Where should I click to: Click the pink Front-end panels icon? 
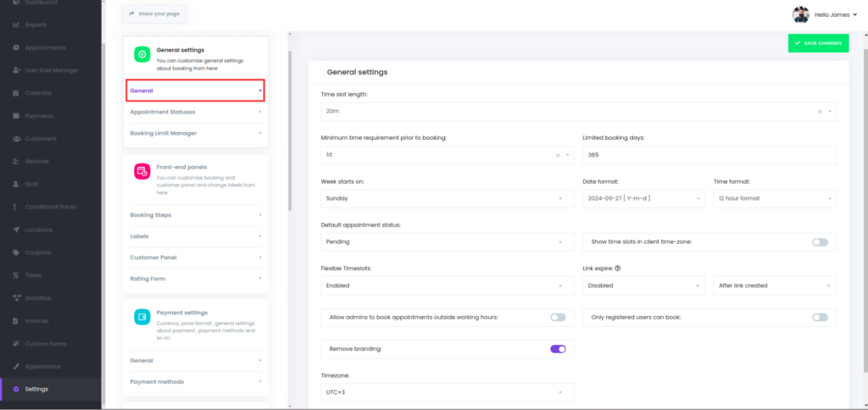click(x=142, y=171)
